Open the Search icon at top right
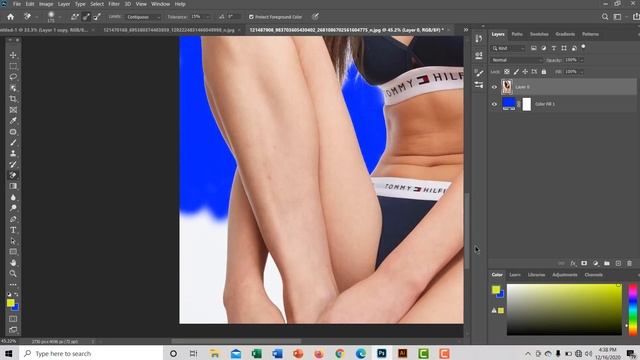 [x=605, y=17]
